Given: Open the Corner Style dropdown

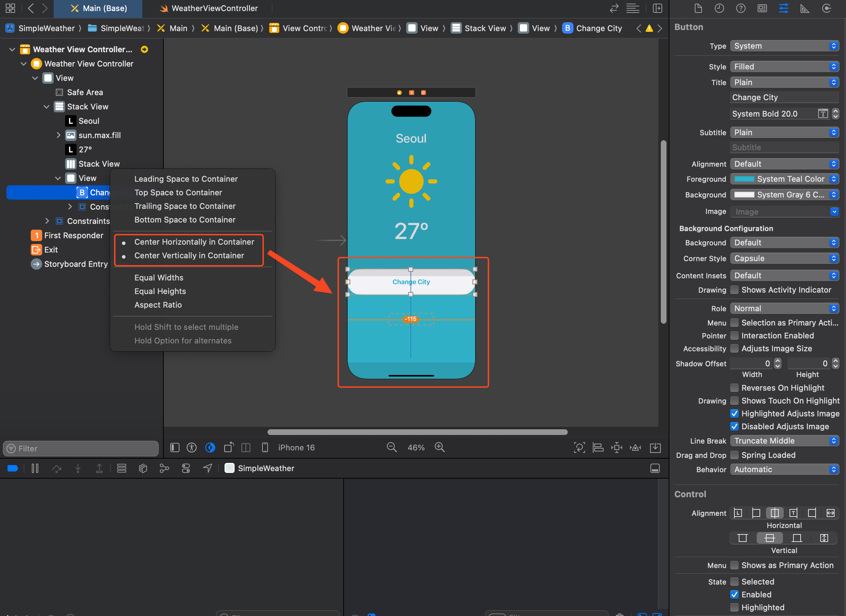Looking at the screenshot, I should coord(784,258).
